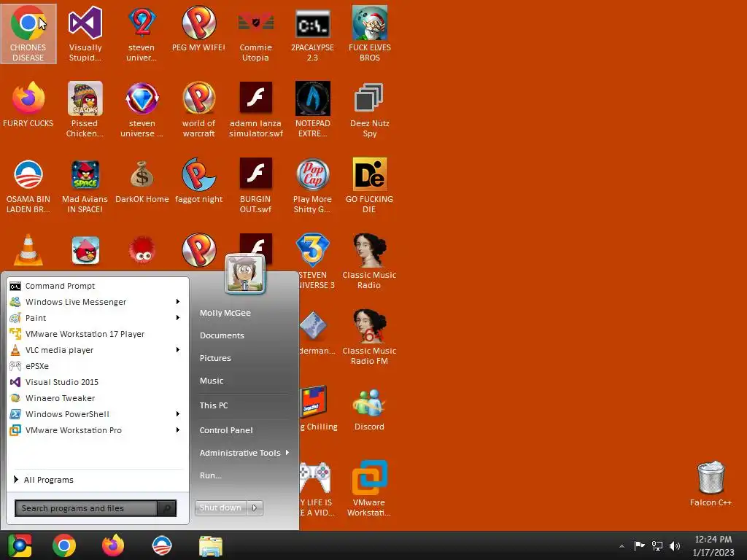Launch Chrome from the taskbar
747x560 pixels.
pos(64,545)
